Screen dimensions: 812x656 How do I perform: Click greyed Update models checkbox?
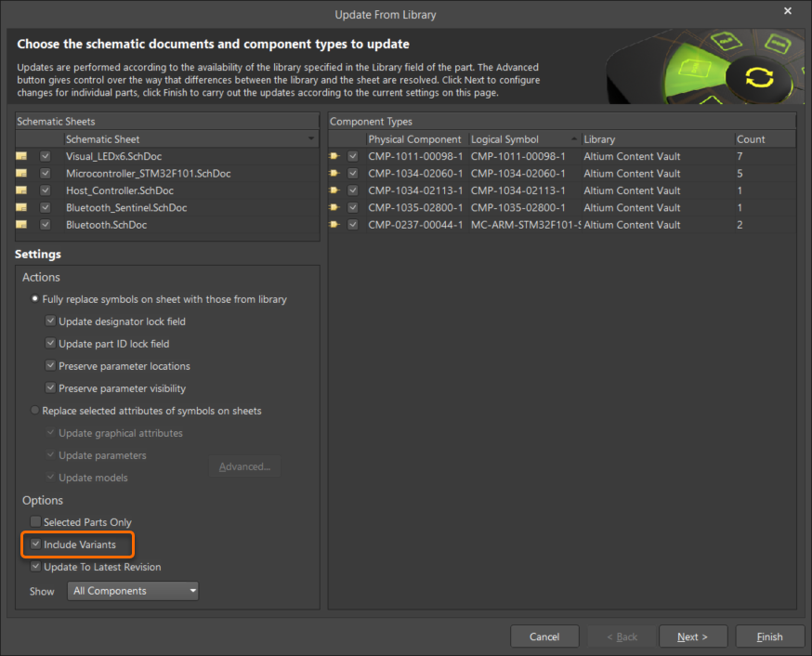pyautogui.click(x=50, y=477)
